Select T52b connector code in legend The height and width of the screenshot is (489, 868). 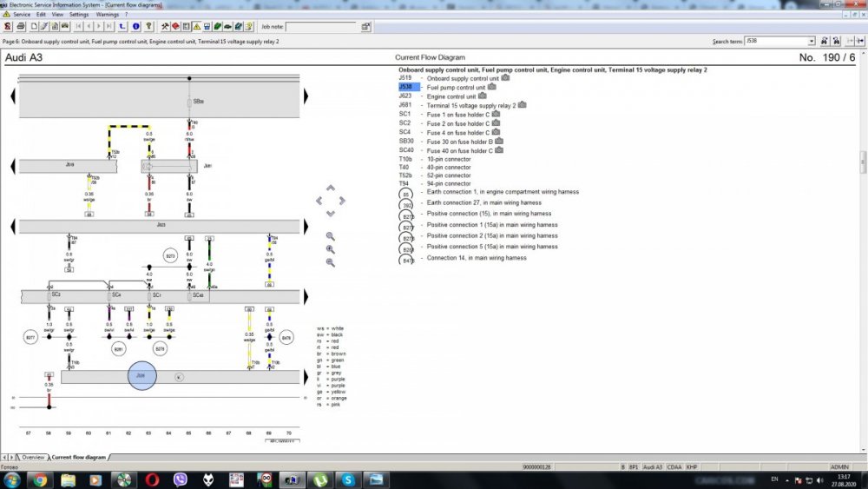click(405, 175)
